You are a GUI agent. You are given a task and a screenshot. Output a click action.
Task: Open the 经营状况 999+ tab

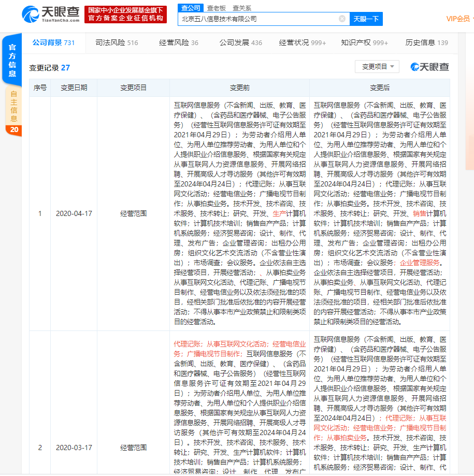(x=303, y=42)
